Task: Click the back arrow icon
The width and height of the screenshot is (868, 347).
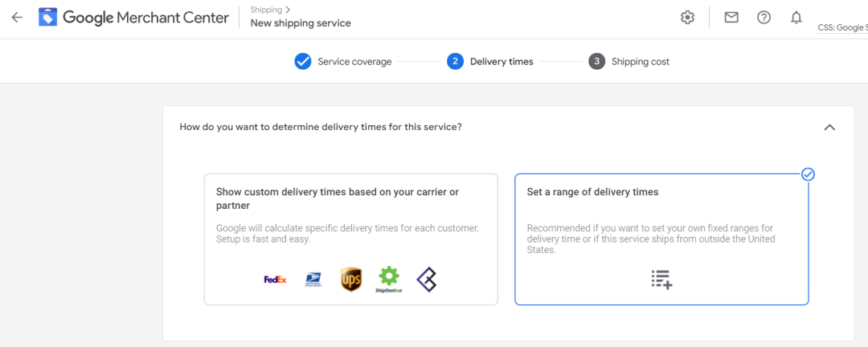Action: (x=17, y=17)
